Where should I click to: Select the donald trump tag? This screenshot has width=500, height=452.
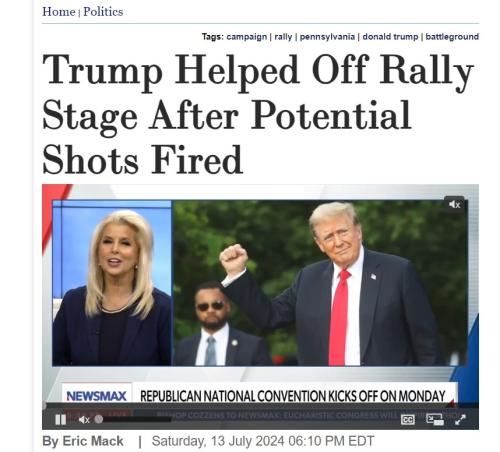tap(390, 37)
